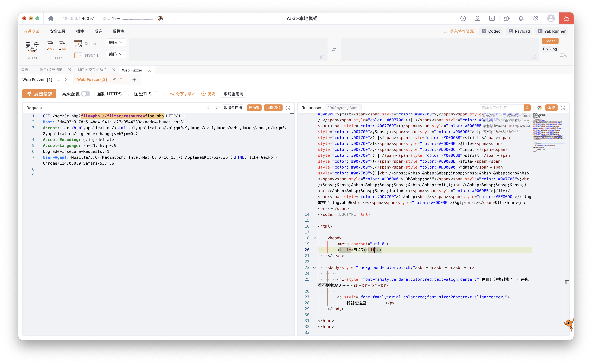
Task: Switch to the Web Fuzzer-[1] tab
Action: (37, 80)
